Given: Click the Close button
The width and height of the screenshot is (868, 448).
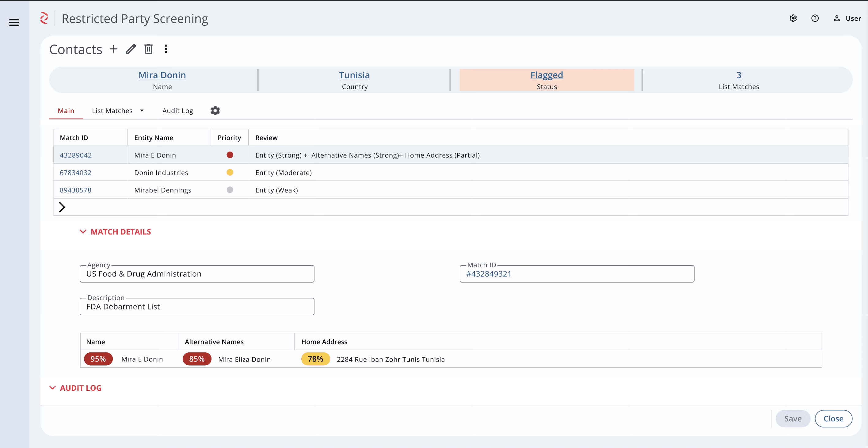Looking at the screenshot, I should tap(833, 419).
